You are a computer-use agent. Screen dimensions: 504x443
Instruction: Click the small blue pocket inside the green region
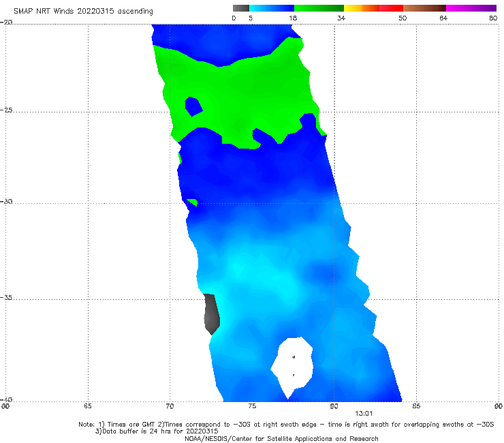click(x=193, y=106)
